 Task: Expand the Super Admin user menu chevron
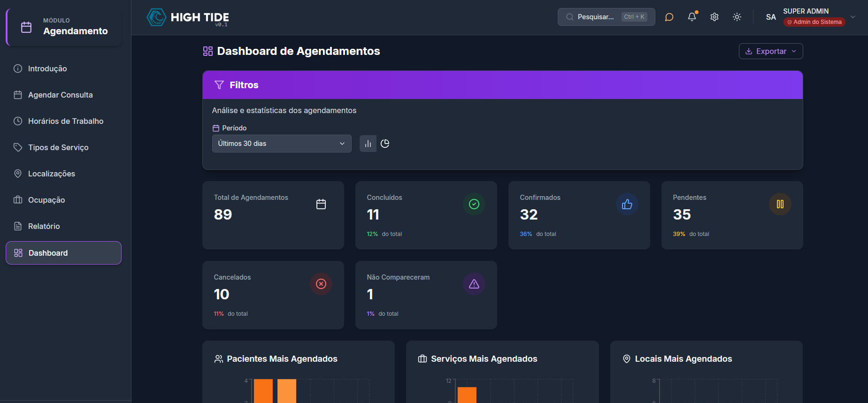point(853,17)
